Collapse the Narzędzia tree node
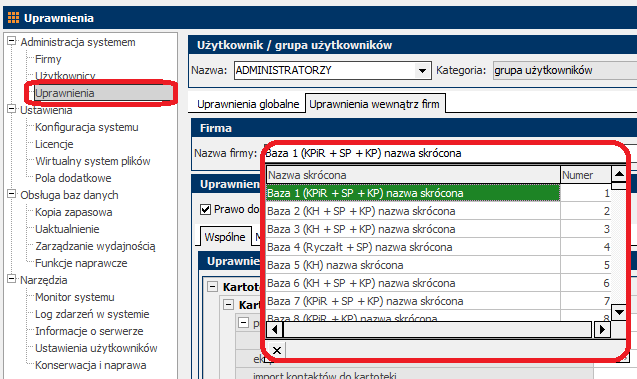Screen dimensions: 637x379 pyautogui.click(x=12, y=279)
